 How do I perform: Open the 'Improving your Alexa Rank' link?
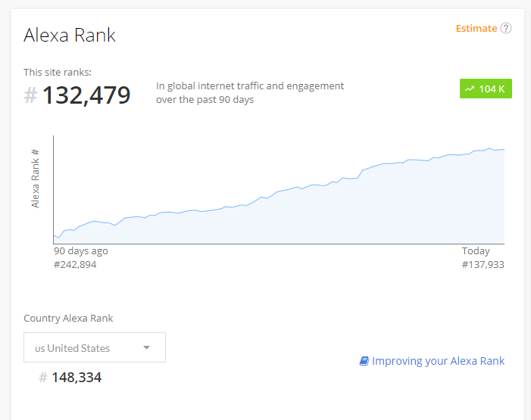[x=438, y=361]
